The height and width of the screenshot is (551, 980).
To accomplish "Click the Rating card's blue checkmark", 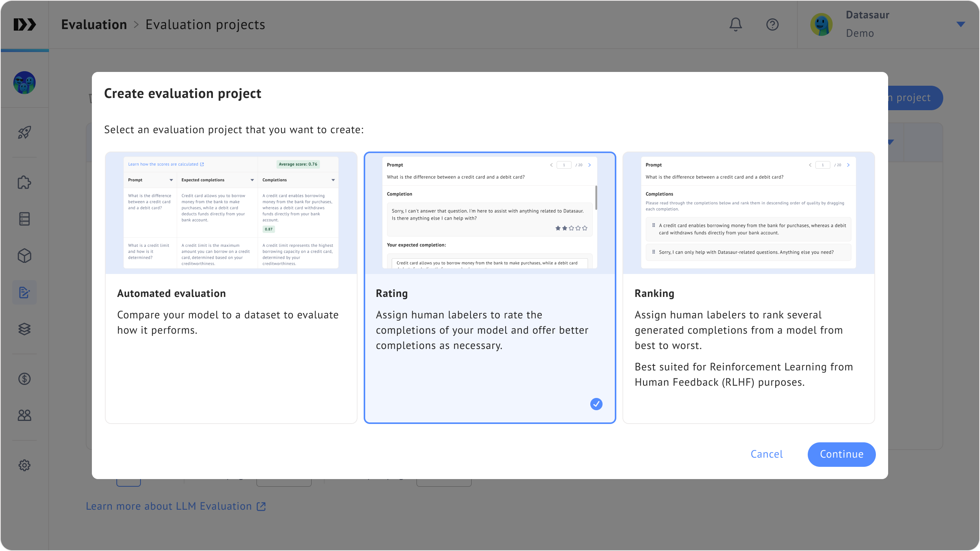I will [x=596, y=404].
